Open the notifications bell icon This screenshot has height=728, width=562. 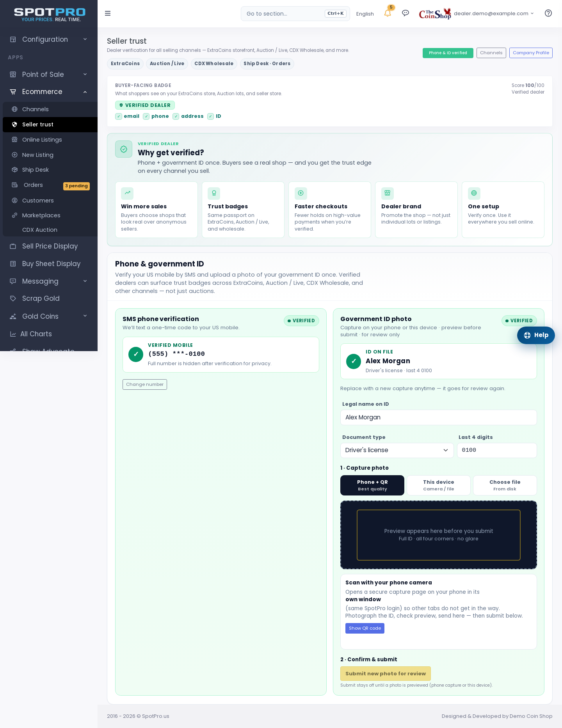click(388, 13)
